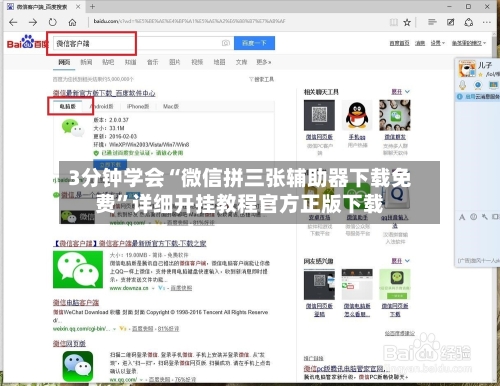Add page to favorites with star icon
The height and width of the screenshot is (386, 500).
pyautogui.click(x=407, y=22)
